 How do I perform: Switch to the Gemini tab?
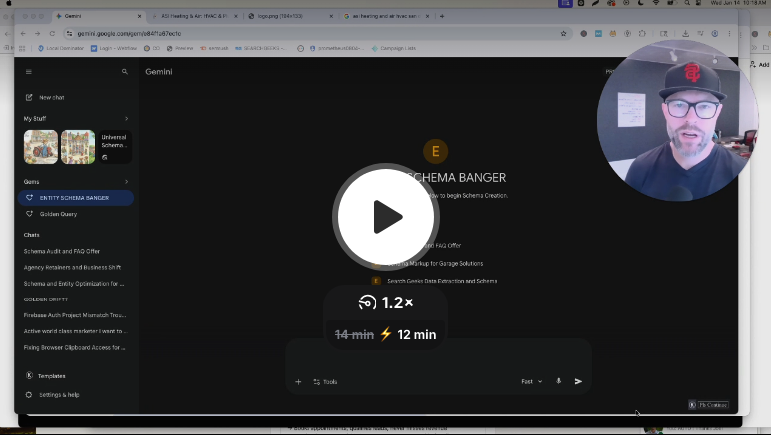click(97, 16)
